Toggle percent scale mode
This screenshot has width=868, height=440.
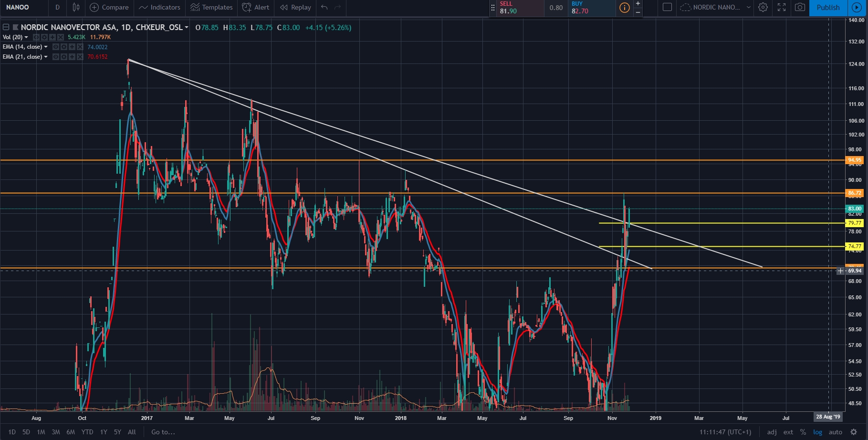pos(803,432)
